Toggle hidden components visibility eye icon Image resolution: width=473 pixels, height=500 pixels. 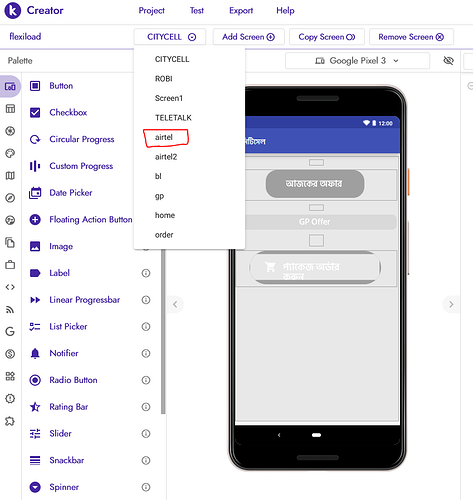[x=448, y=61]
